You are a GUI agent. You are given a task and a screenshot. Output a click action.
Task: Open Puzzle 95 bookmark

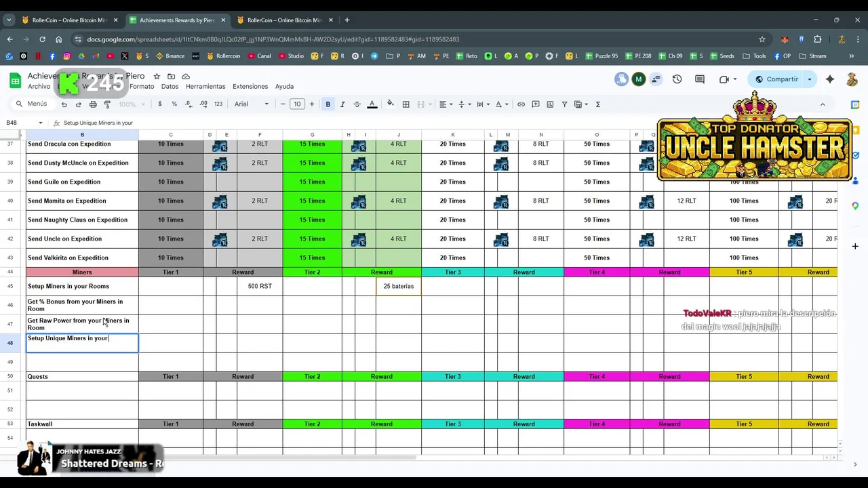(x=601, y=56)
